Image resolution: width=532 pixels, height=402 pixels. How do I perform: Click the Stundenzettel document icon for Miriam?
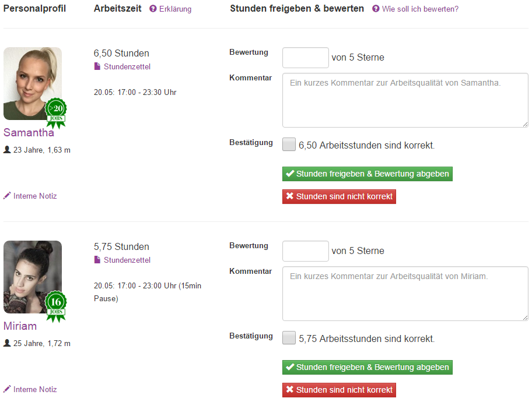(97, 260)
